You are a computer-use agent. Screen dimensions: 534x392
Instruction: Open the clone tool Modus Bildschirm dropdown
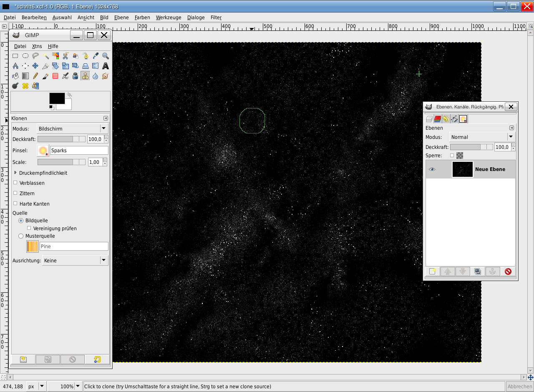tap(72, 128)
